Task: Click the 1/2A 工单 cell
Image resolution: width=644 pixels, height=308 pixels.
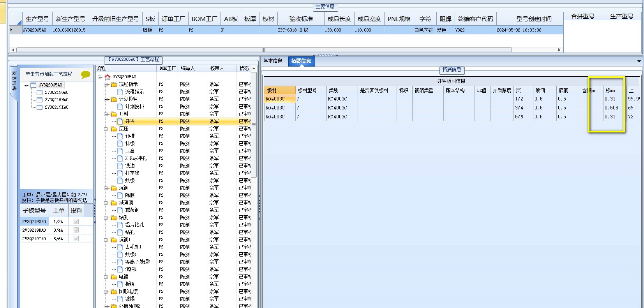Action: tap(58, 221)
